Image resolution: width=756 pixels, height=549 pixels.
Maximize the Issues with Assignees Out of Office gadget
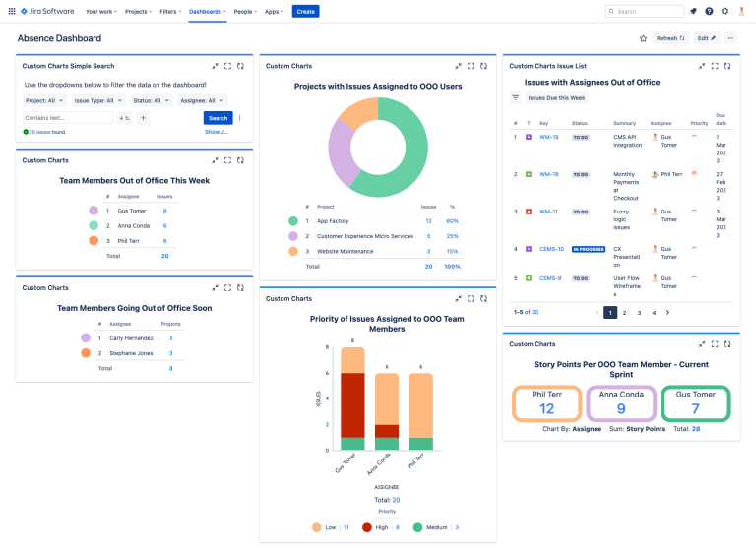[x=715, y=66]
